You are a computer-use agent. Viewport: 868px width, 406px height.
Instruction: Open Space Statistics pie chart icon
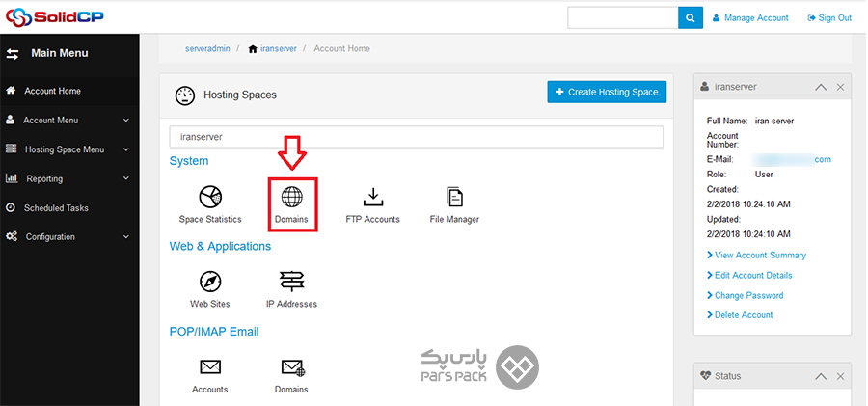210,197
